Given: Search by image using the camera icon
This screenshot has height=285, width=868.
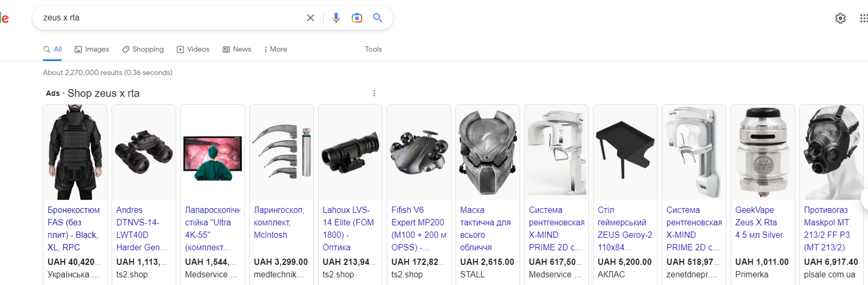Looking at the screenshot, I should (x=357, y=18).
